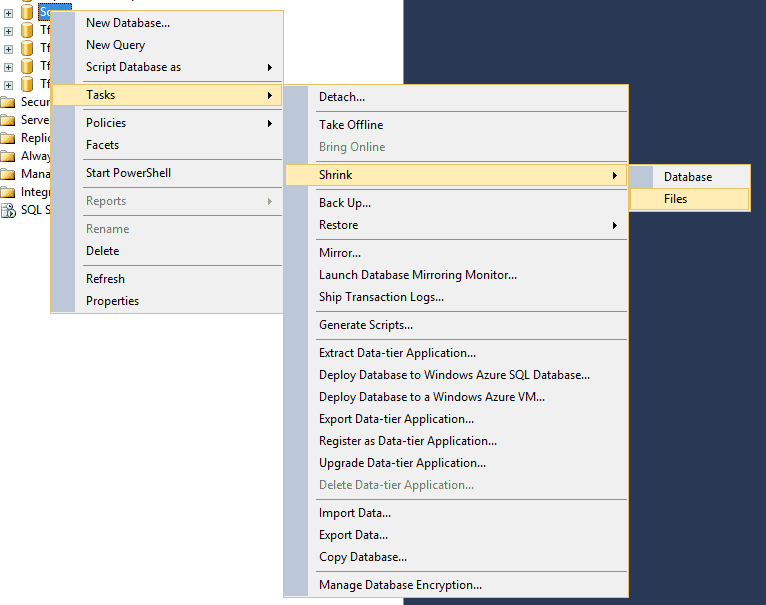Choose New Database... from context menu

pyautogui.click(x=167, y=23)
